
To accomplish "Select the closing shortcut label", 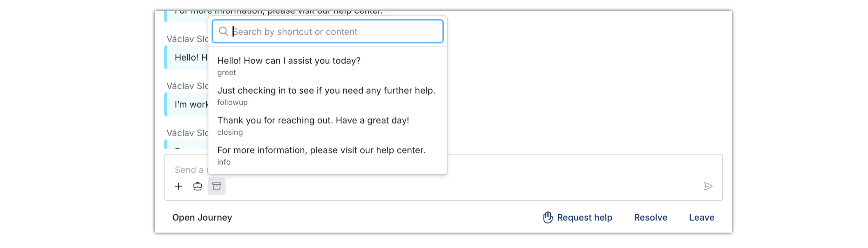I will click(x=230, y=132).
